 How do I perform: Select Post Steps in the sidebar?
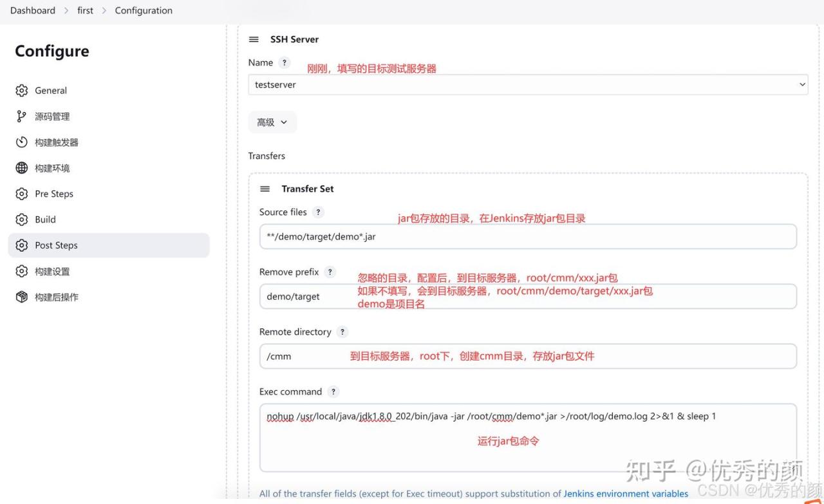click(x=56, y=245)
